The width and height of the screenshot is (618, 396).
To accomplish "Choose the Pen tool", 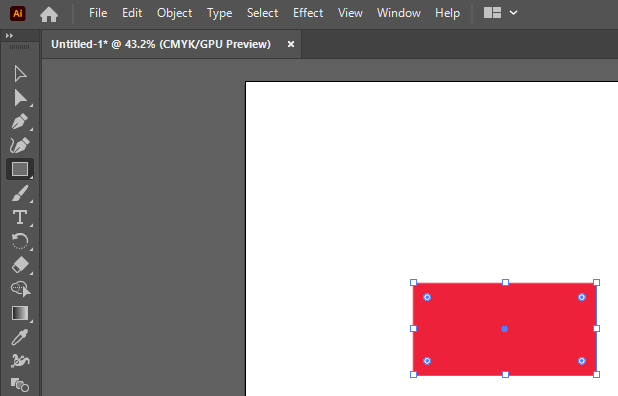I will (20, 122).
